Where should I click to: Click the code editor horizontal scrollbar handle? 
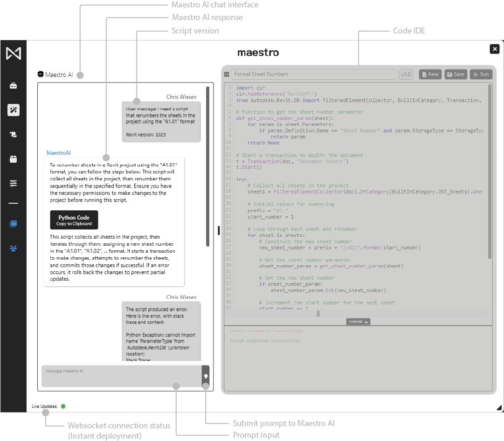(318, 313)
